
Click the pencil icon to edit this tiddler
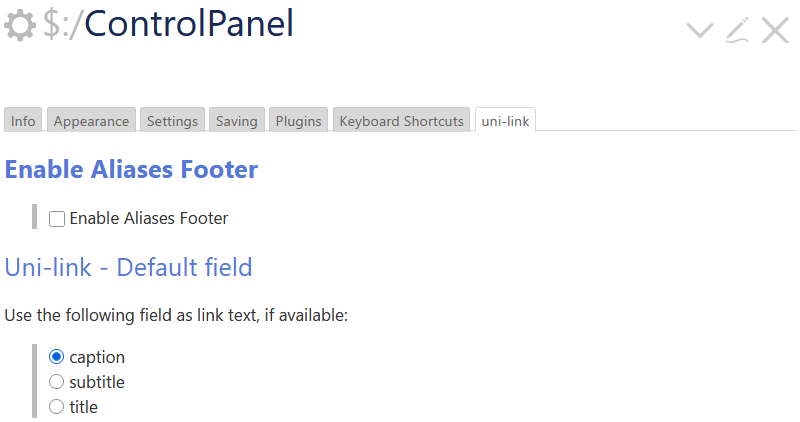[x=737, y=30]
